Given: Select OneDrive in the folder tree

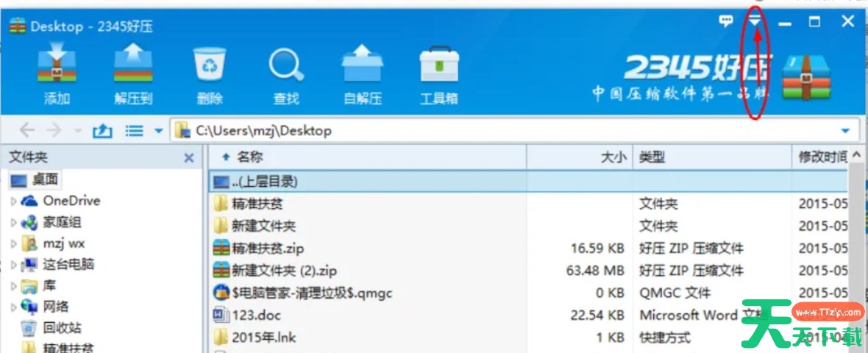Looking at the screenshot, I should coord(61,200).
